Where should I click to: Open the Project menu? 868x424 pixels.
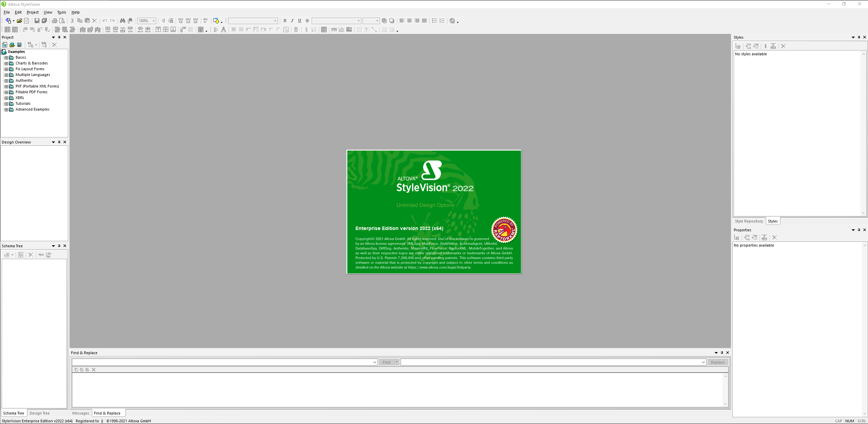[x=33, y=12]
